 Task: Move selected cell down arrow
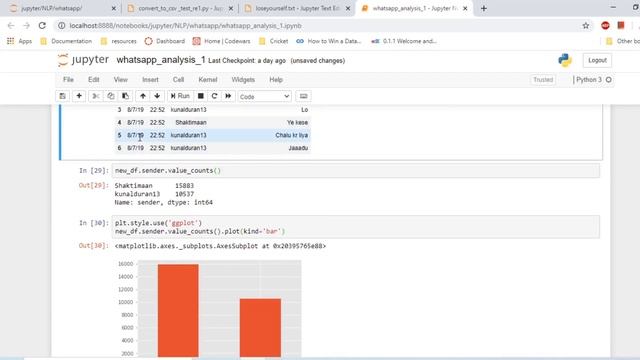[x=157, y=96]
